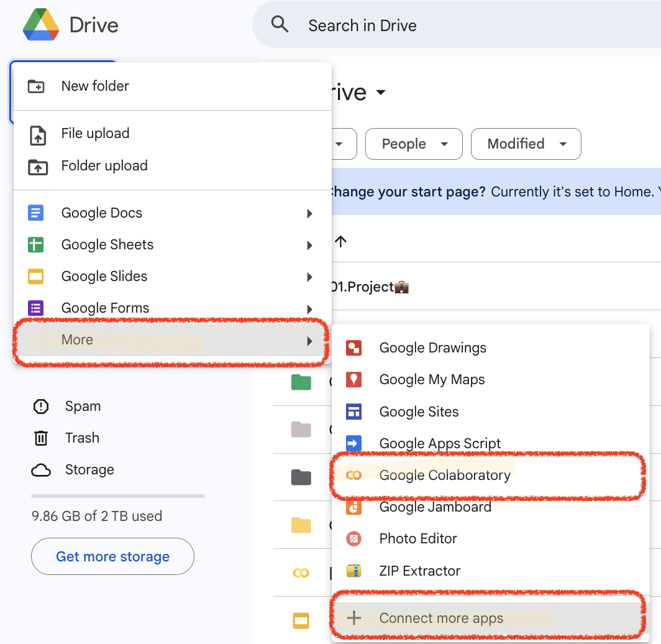Click the Apps Script arrow icon

(x=353, y=443)
